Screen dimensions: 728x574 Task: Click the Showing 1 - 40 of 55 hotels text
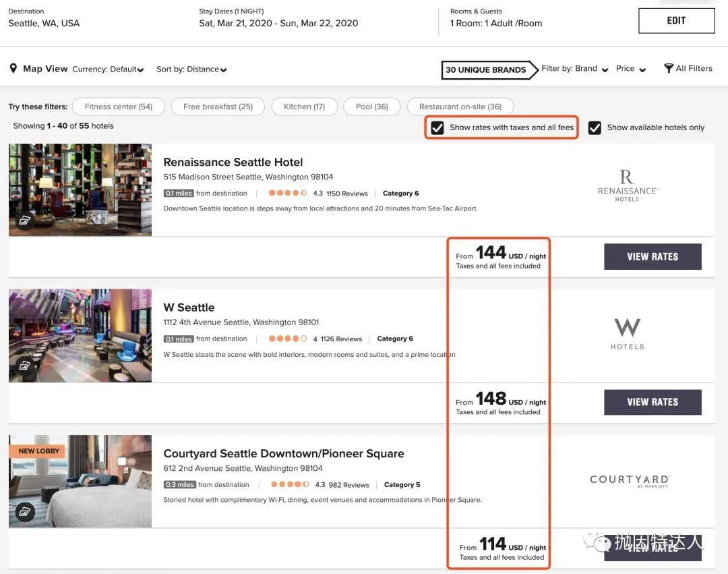pyautogui.click(x=63, y=126)
